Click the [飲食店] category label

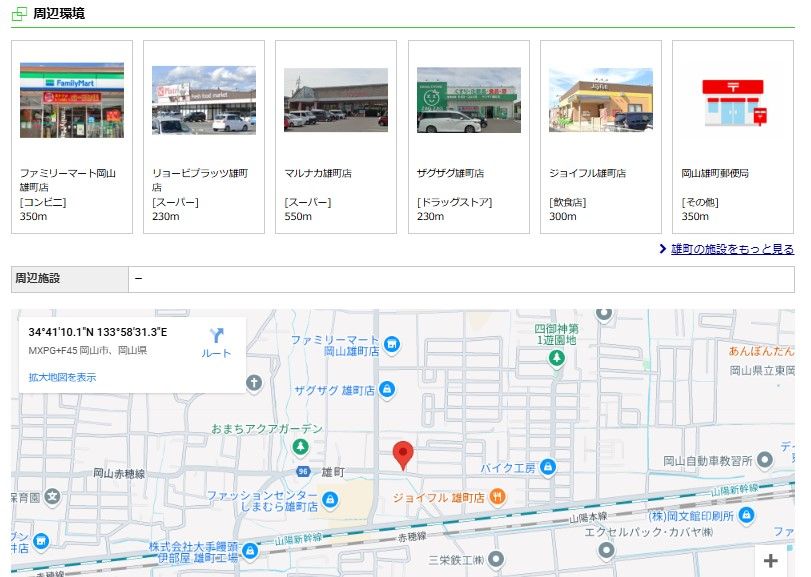[x=567, y=202]
